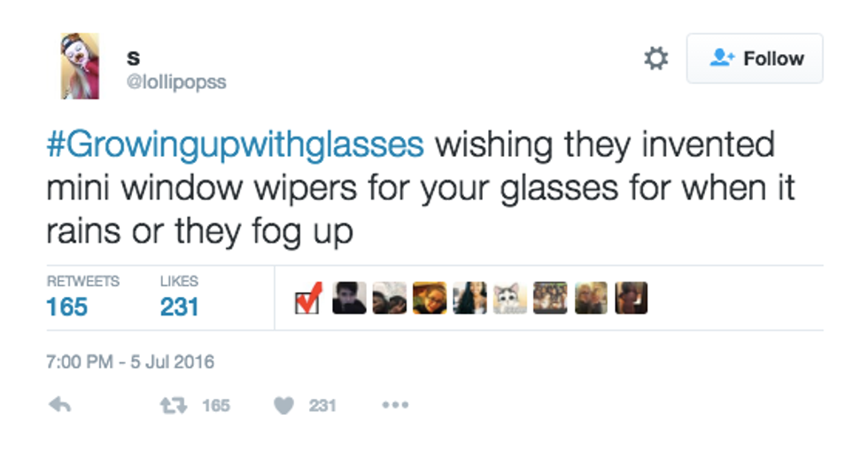Open the @lollipopss profile handle
868x459 pixels.
tap(175, 82)
